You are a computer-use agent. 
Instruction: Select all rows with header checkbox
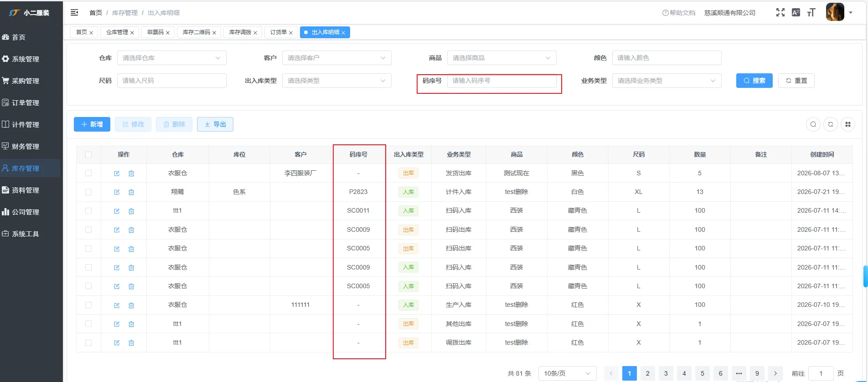point(88,155)
